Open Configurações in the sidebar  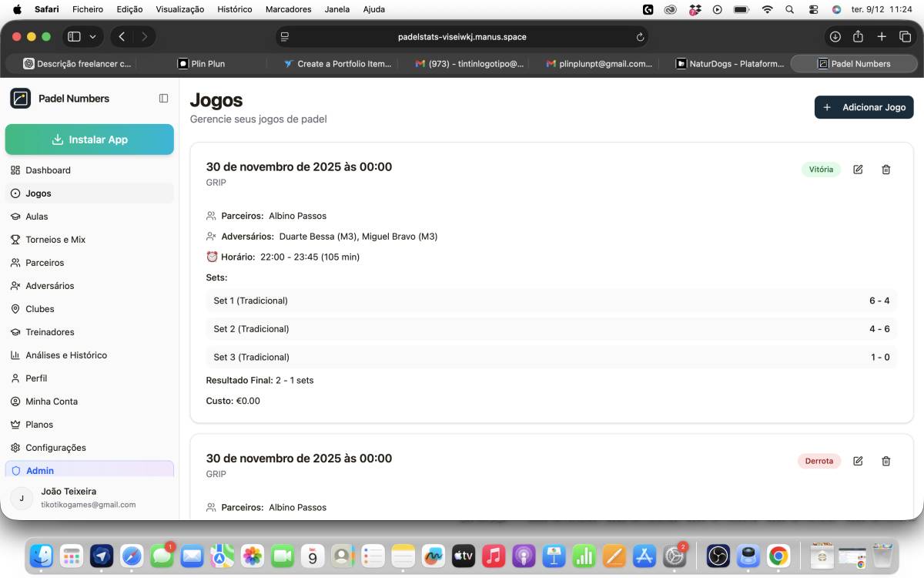coord(89,448)
